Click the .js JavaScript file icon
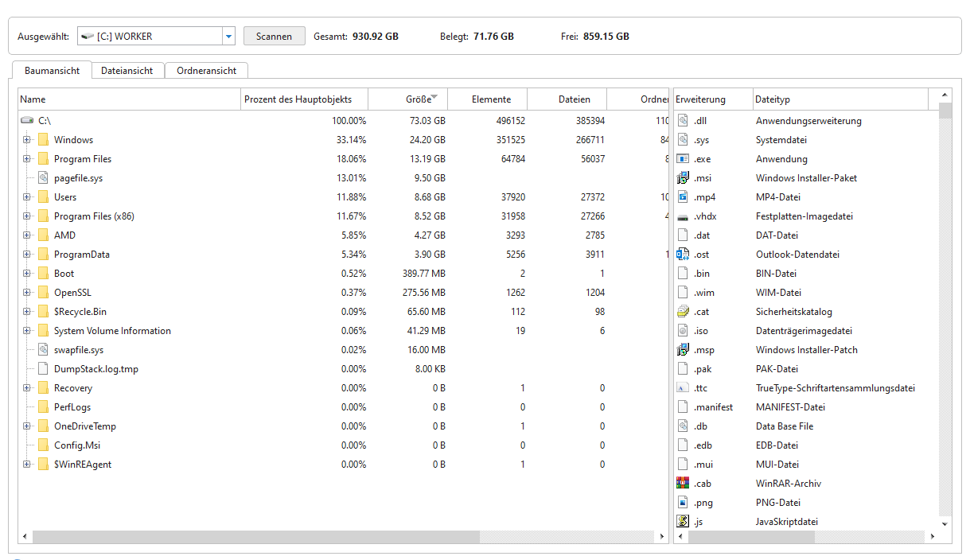970x560 pixels. coord(682,522)
